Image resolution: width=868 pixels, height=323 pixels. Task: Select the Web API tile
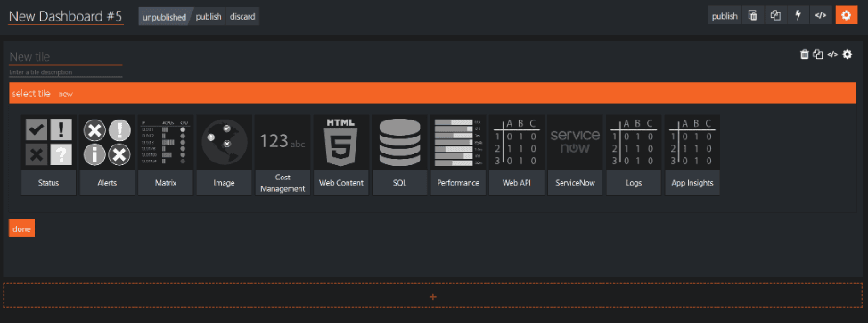(x=517, y=154)
